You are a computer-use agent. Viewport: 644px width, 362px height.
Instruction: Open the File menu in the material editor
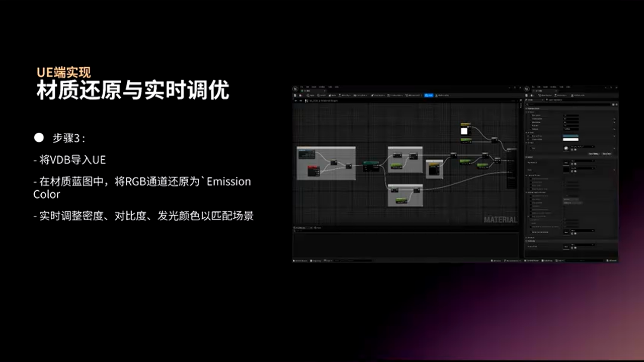pos(302,87)
